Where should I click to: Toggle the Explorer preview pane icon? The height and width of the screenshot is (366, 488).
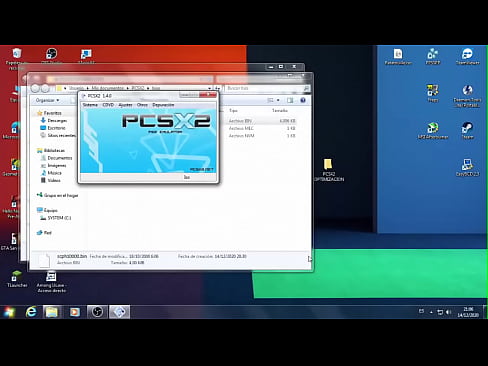tap(290, 100)
